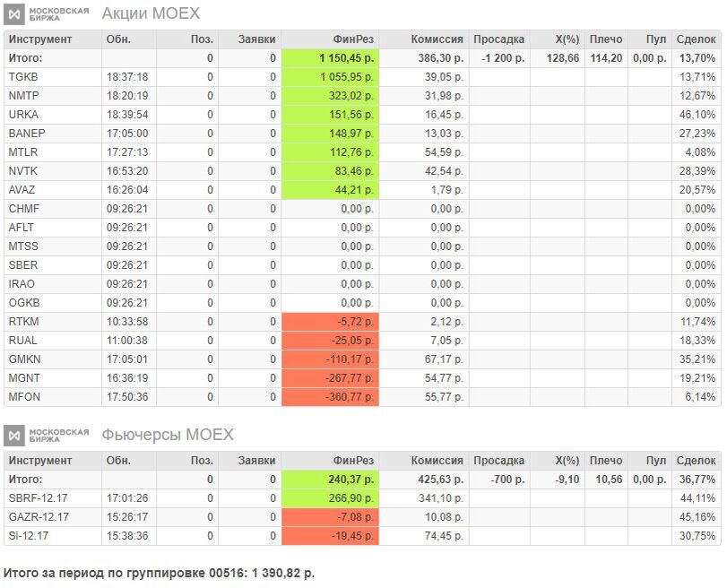Viewport: 727px width, 588px height.
Task: Click URKA deals percentage 46,10%
Action: [697, 115]
